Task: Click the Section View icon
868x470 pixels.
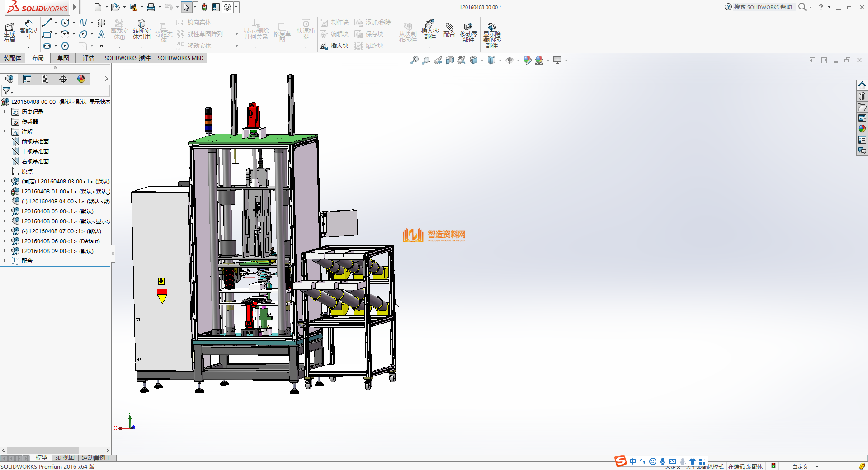Action: [449, 60]
